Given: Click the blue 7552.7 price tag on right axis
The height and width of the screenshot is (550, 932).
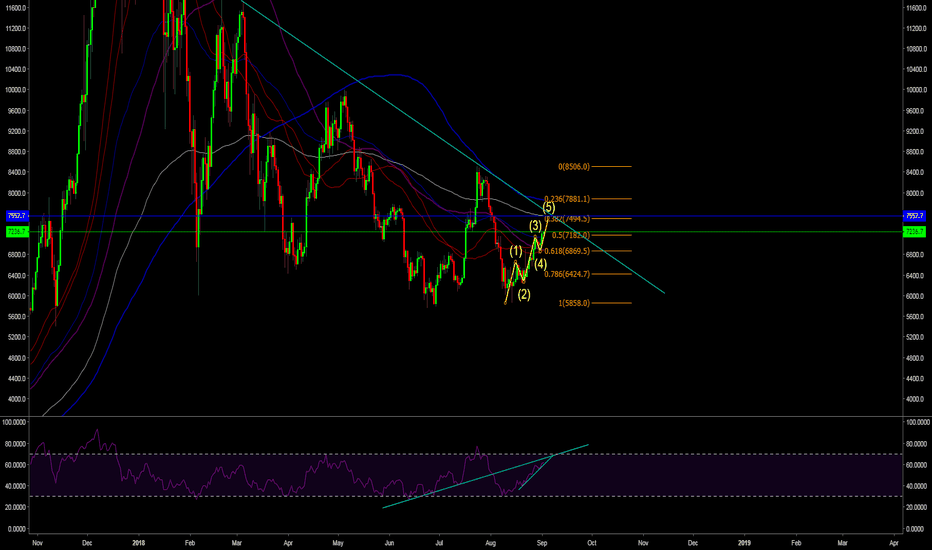Looking at the screenshot, I should [914, 216].
